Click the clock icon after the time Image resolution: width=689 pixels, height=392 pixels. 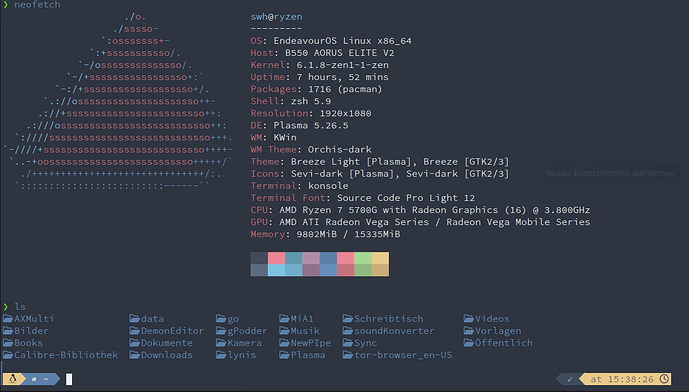[664, 378]
